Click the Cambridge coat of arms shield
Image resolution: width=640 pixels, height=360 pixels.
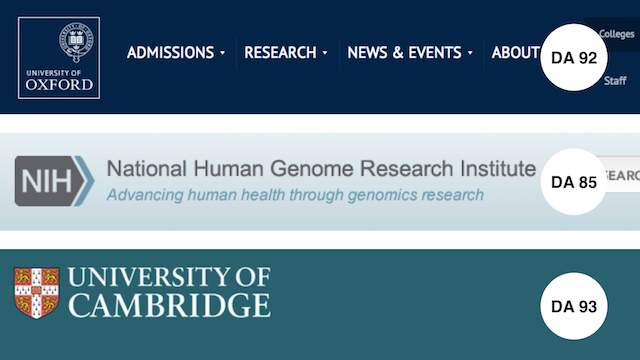point(36,293)
